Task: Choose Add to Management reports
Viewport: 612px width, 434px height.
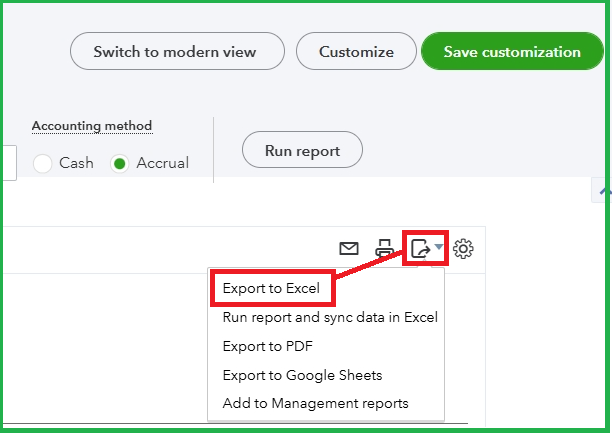Action: (x=315, y=403)
